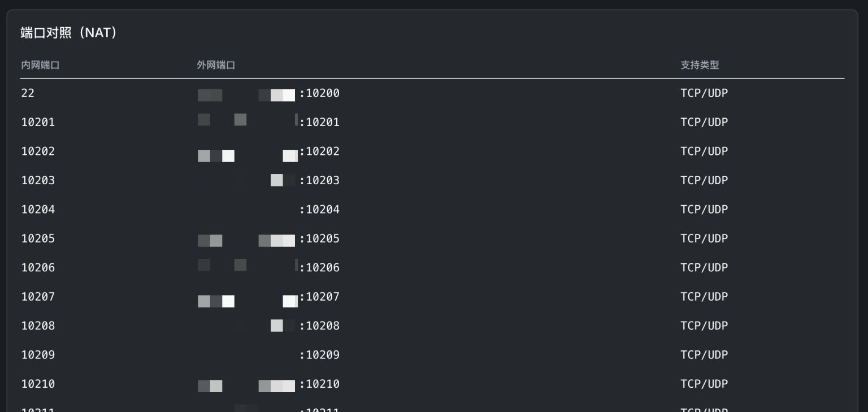Viewport: 868px width, 412px height.
Task: Click internal port 10210 near the bottom
Action: (x=38, y=384)
